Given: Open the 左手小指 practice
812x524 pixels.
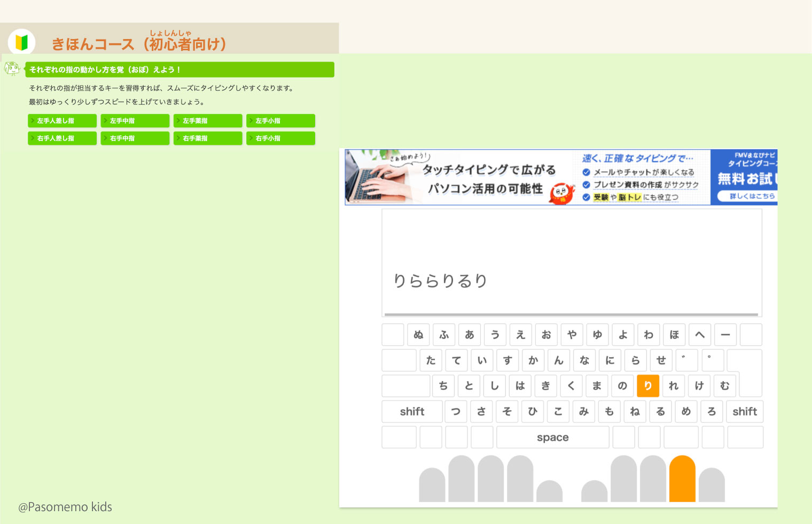Looking at the screenshot, I should point(280,121).
